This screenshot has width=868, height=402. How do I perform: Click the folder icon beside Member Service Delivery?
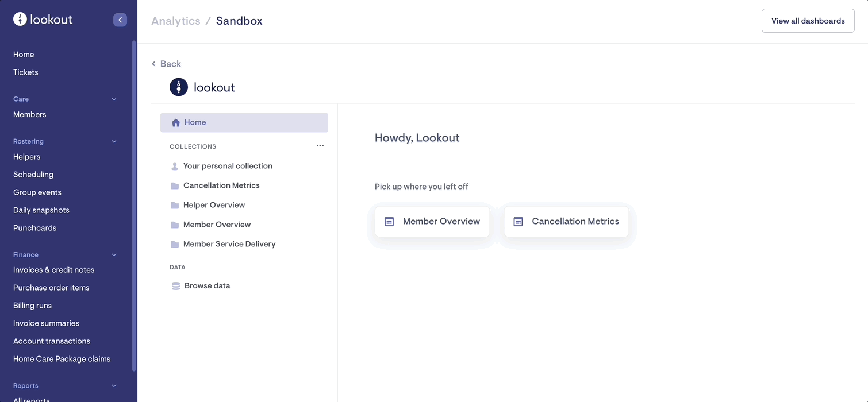(175, 244)
